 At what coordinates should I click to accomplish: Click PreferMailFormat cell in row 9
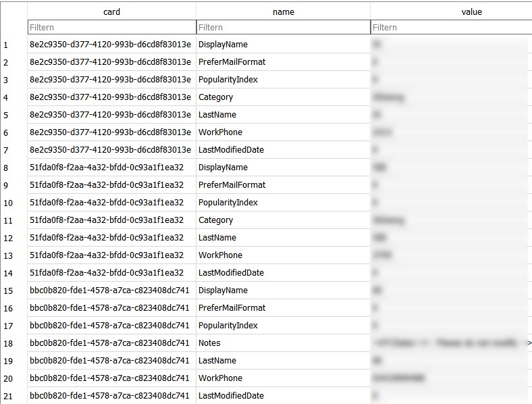(x=283, y=185)
